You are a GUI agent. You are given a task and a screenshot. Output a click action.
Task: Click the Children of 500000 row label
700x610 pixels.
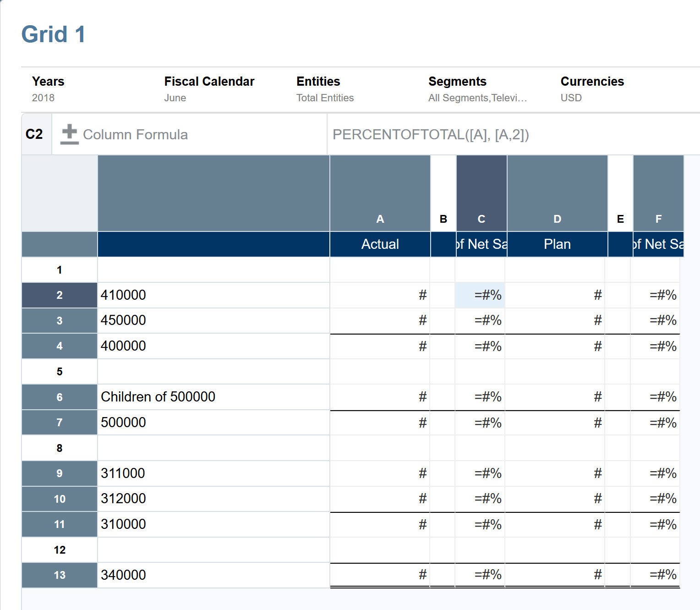(x=158, y=396)
